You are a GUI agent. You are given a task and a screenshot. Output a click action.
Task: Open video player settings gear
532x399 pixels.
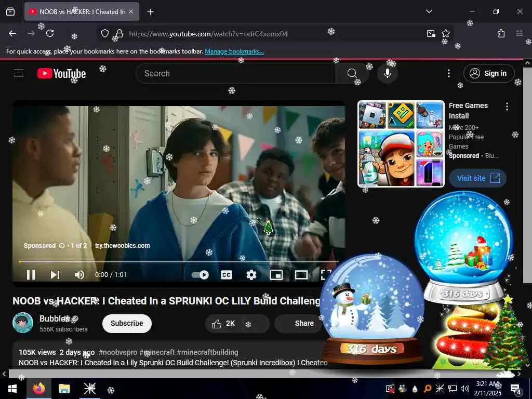pyautogui.click(x=251, y=274)
